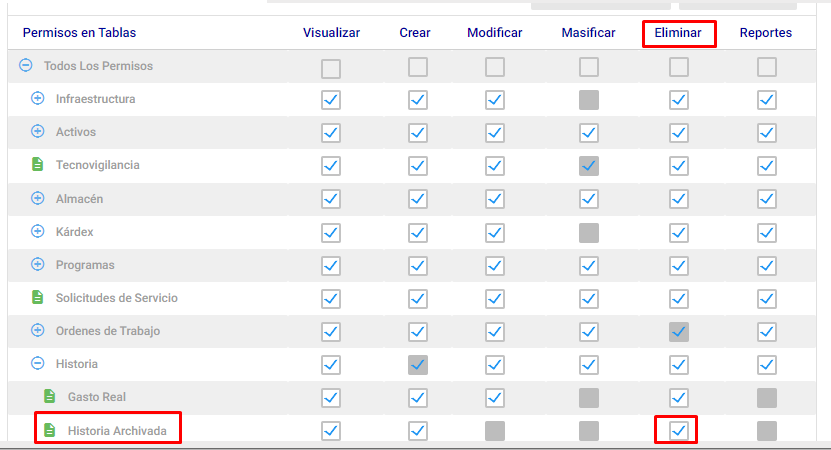The height and width of the screenshot is (450, 831).
Task: Check Visualizar for Todos Los Permisos
Action: click(x=331, y=68)
